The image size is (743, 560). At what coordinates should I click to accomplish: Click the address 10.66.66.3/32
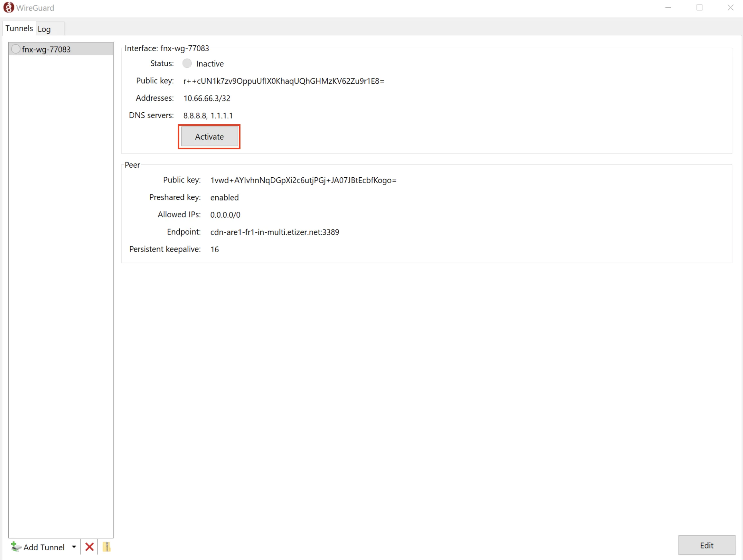pyautogui.click(x=207, y=98)
